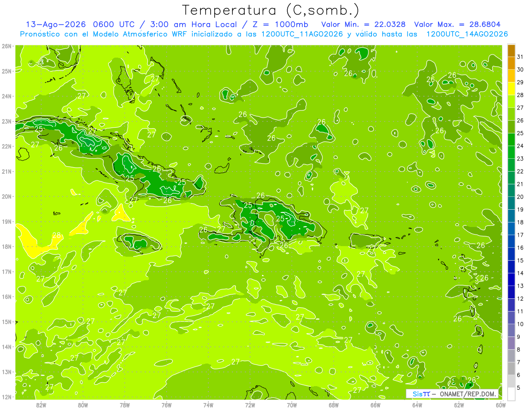Click legend value 12 on color bar

[520, 298]
